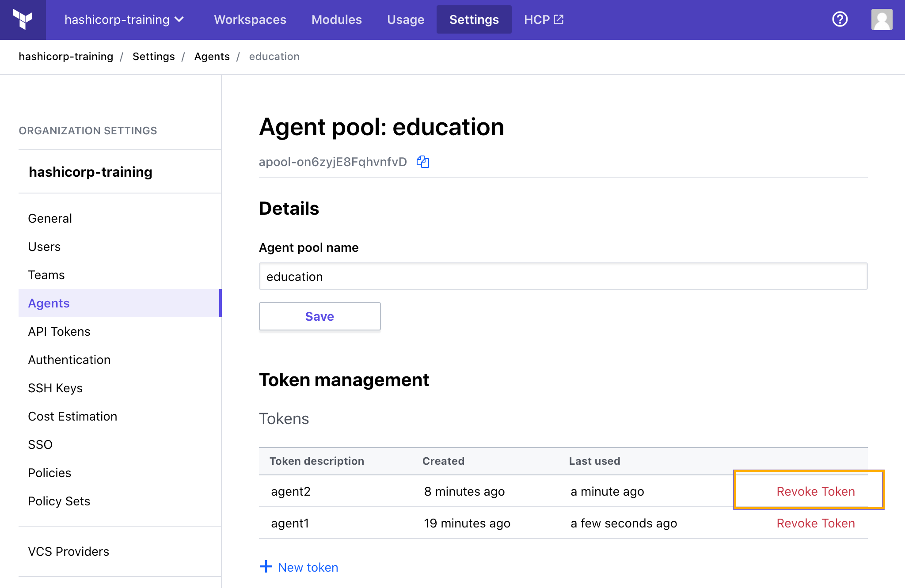905x588 pixels.
Task: Click the Token description column header
Action: [317, 461]
